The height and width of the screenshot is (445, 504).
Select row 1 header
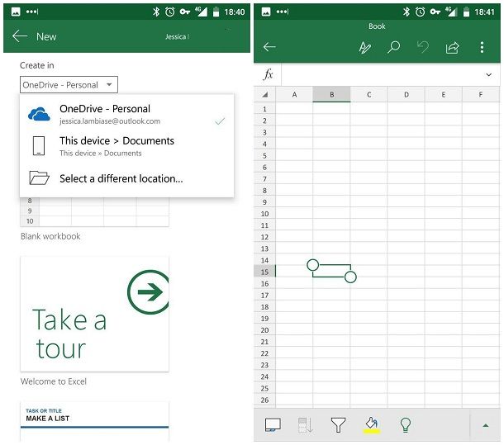coord(264,109)
